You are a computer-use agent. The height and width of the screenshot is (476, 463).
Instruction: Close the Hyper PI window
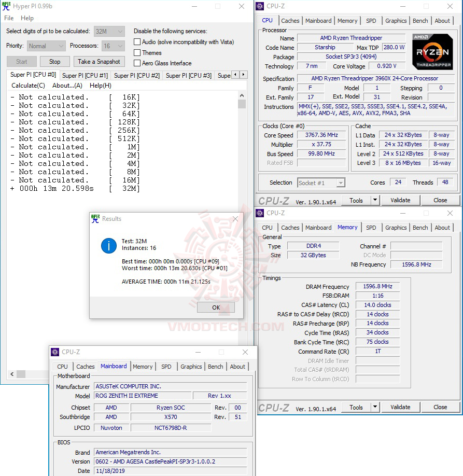tap(242, 6)
